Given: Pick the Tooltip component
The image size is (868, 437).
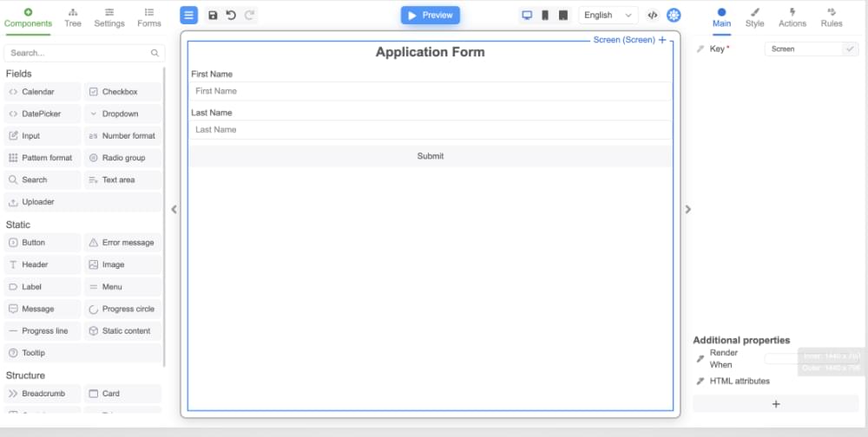Looking at the screenshot, I should (x=83, y=353).
